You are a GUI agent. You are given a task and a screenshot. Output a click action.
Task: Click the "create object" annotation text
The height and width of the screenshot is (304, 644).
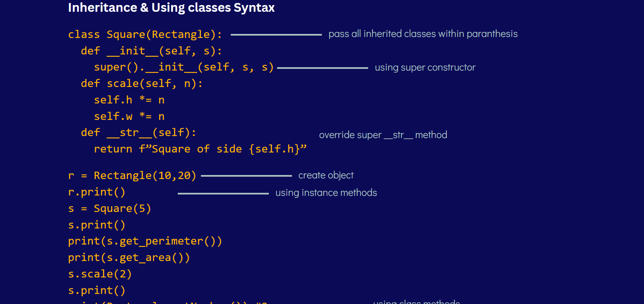point(326,175)
